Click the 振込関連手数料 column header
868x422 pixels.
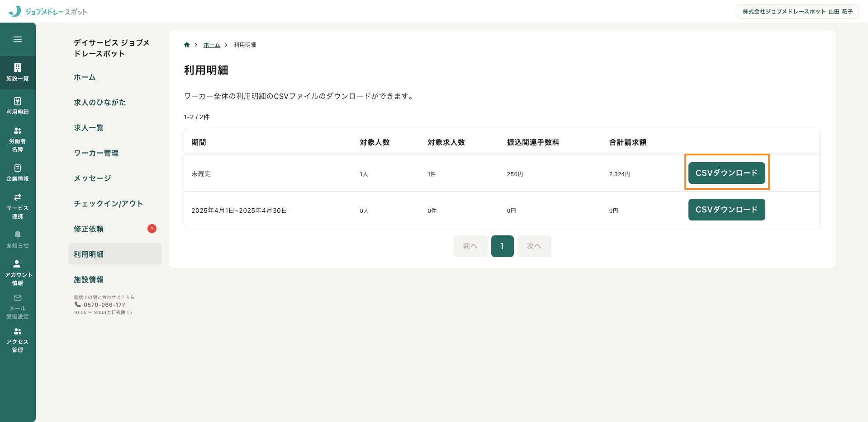pyautogui.click(x=533, y=142)
